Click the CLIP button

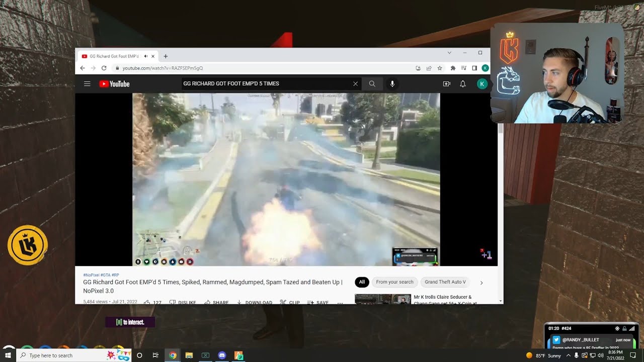290,303
